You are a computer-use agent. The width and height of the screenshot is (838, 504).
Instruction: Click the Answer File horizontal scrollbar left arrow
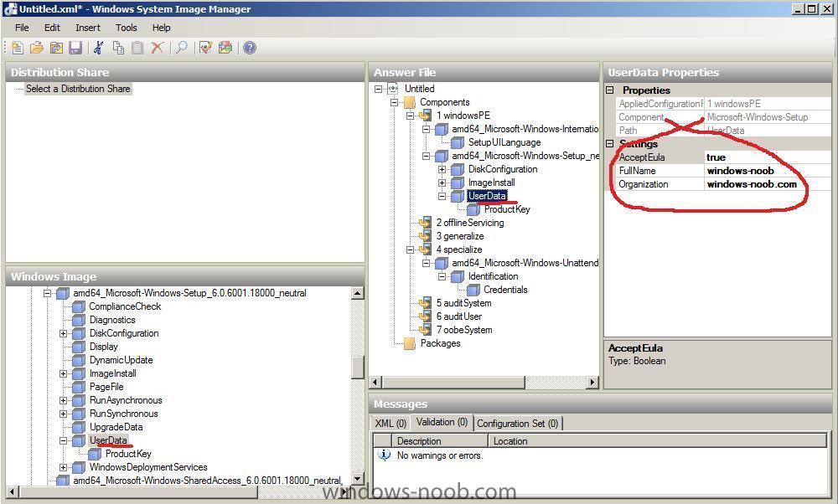click(x=375, y=383)
